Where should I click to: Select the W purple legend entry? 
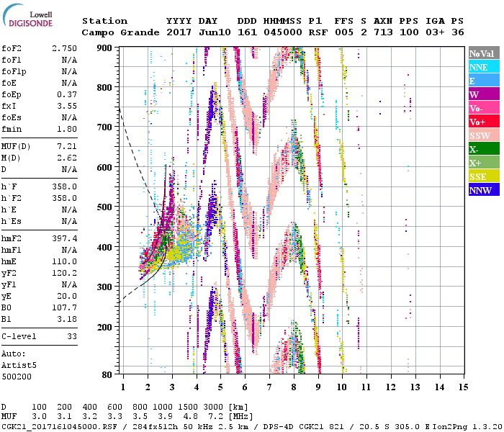coord(484,94)
